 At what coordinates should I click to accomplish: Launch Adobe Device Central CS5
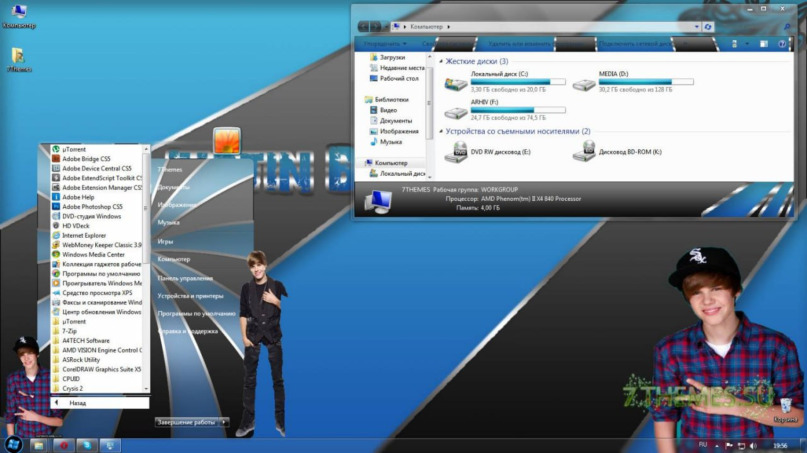[97, 168]
